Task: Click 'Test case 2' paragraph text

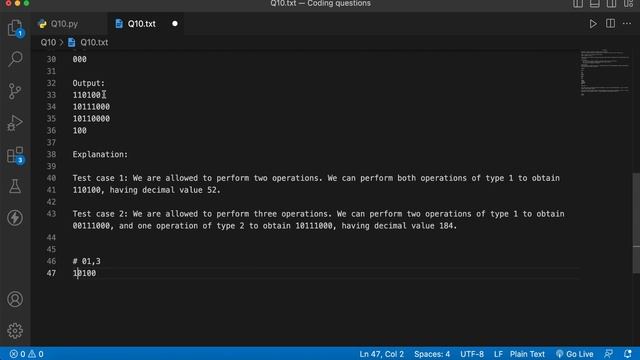Action: point(318,220)
